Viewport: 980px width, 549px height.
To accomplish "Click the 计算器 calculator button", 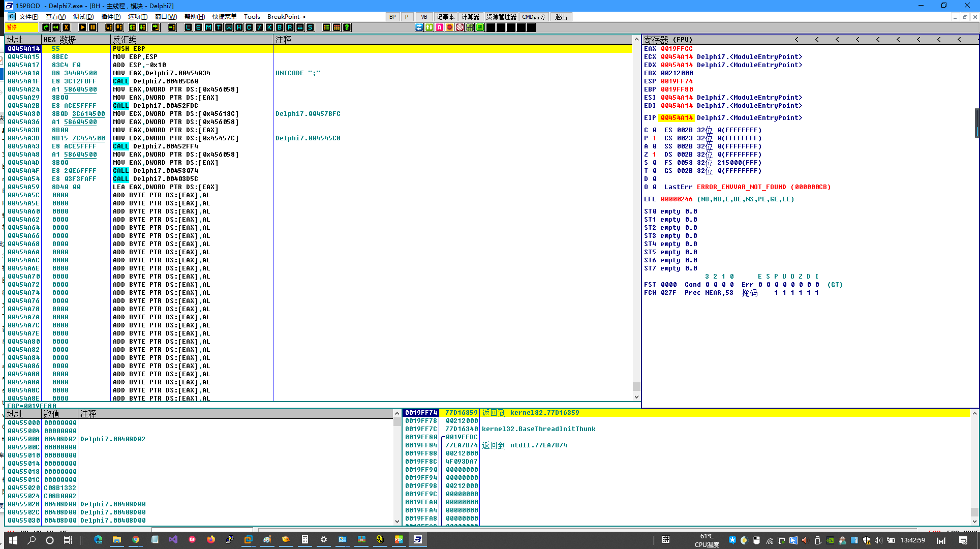I will point(470,17).
